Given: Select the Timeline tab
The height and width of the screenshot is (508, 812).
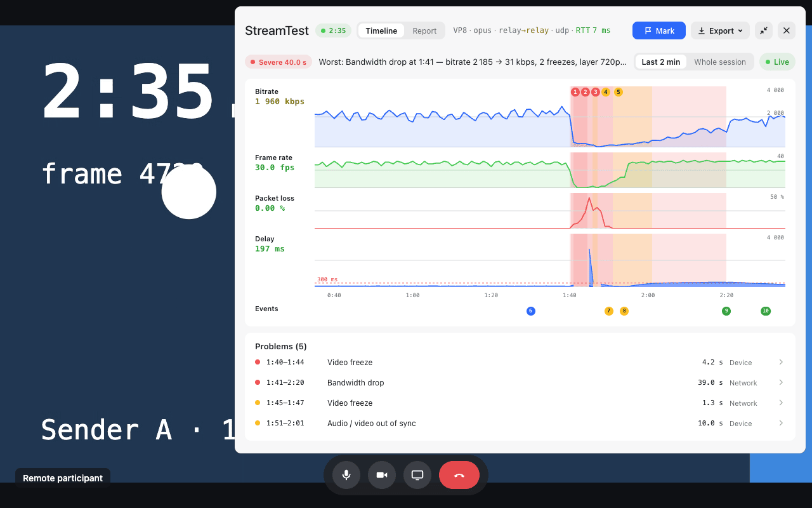Looking at the screenshot, I should tap(381, 30).
